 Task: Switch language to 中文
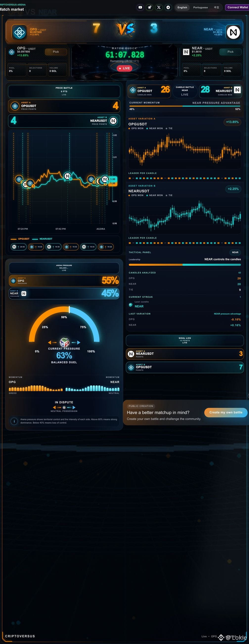(x=217, y=7)
